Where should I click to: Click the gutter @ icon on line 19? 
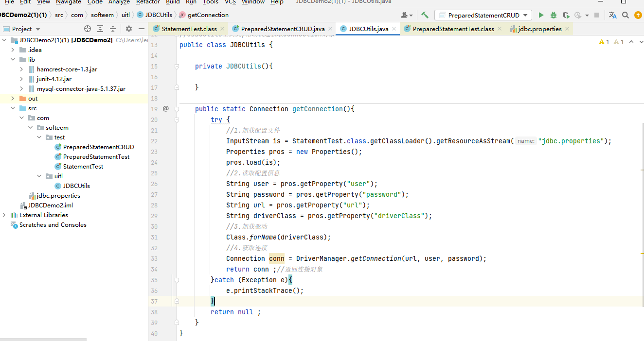click(x=165, y=109)
